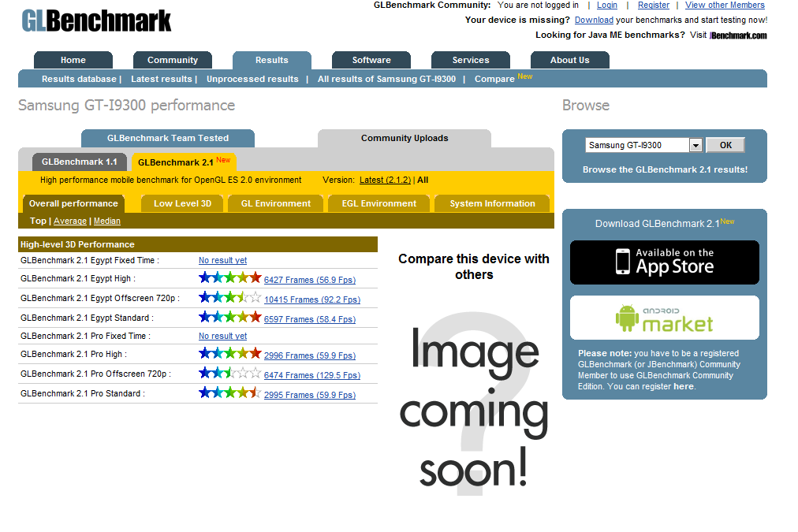Open the Home navigation tab
The width and height of the screenshot is (798, 532).
[x=73, y=60]
